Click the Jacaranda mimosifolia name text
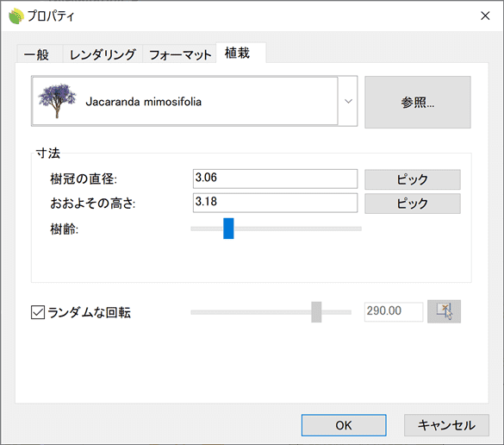504x445 pixels. pyautogui.click(x=143, y=102)
